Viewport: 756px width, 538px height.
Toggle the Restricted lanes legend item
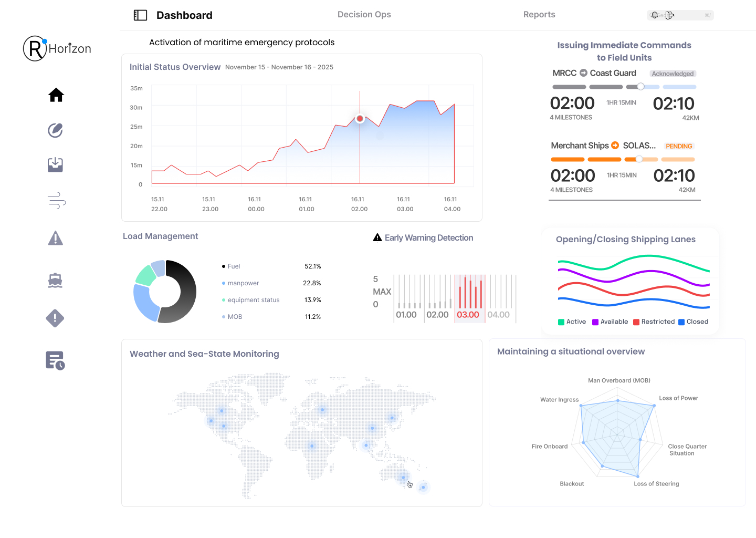(x=654, y=322)
